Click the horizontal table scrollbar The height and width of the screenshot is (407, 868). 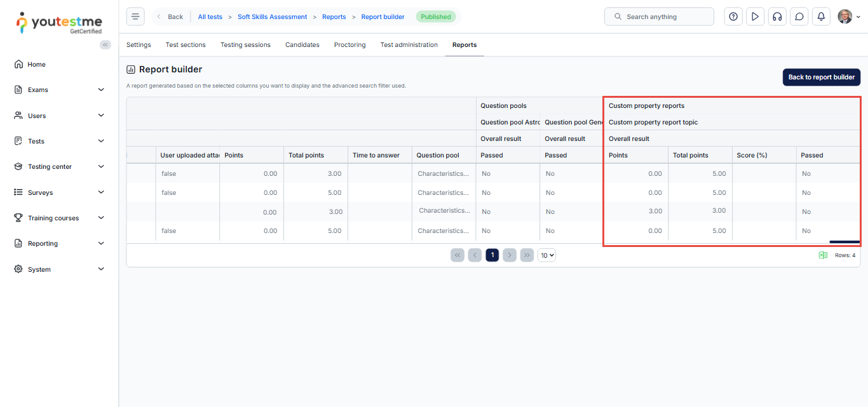[x=844, y=242]
